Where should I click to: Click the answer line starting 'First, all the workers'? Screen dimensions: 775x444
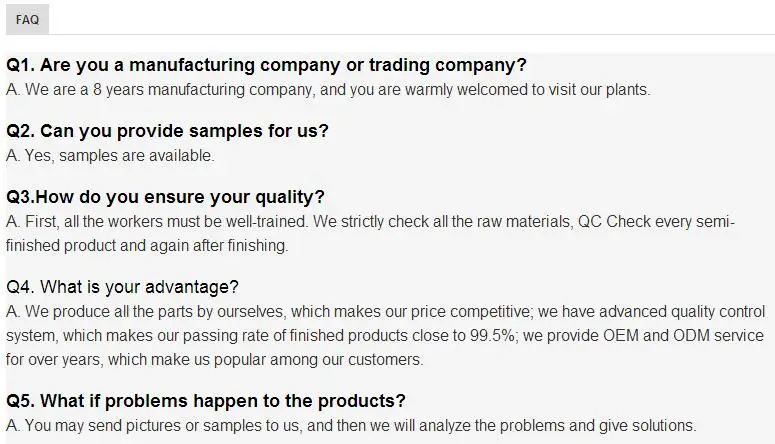[x=370, y=222]
